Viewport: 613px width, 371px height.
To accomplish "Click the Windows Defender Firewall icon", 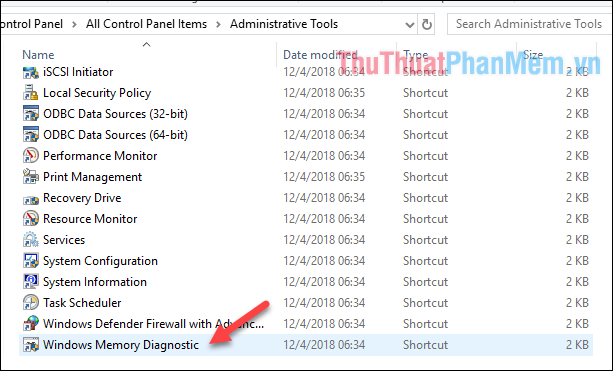I will pyautogui.click(x=30, y=324).
